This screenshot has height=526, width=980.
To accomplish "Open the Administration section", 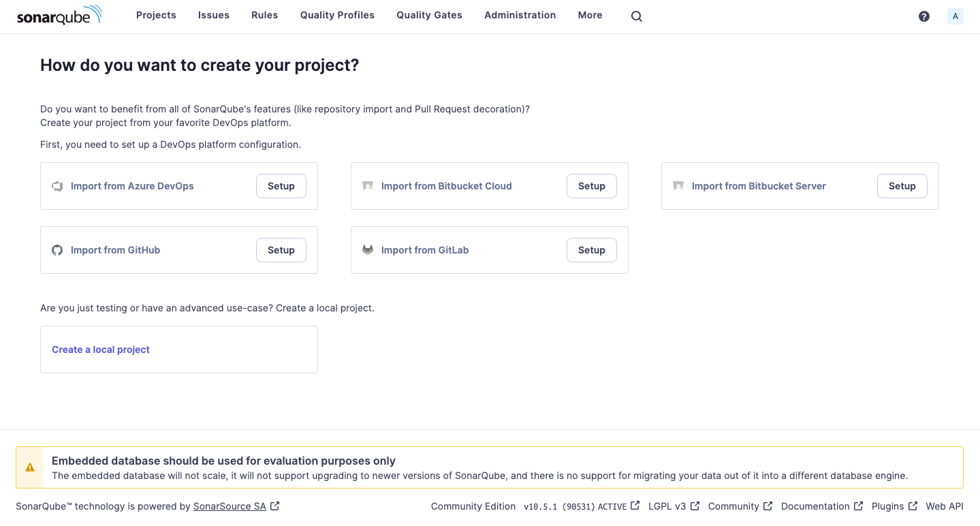I will 520,15.
